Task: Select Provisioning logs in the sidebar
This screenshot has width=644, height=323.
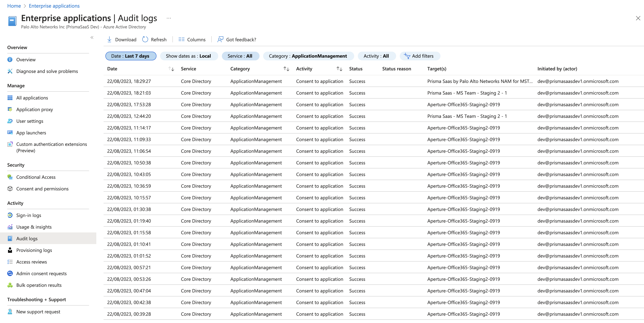Action: coord(34,250)
